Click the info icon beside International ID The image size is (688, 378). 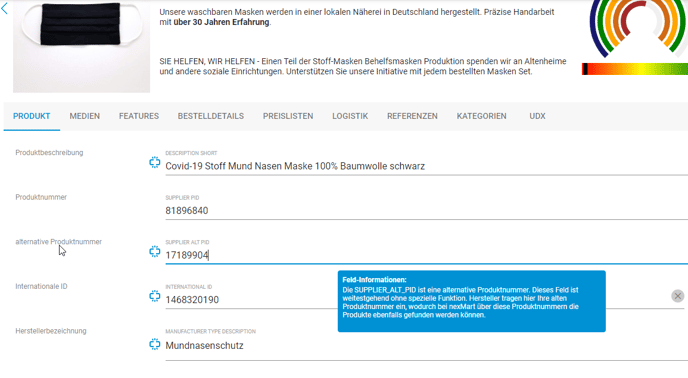[x=154, y=296]
